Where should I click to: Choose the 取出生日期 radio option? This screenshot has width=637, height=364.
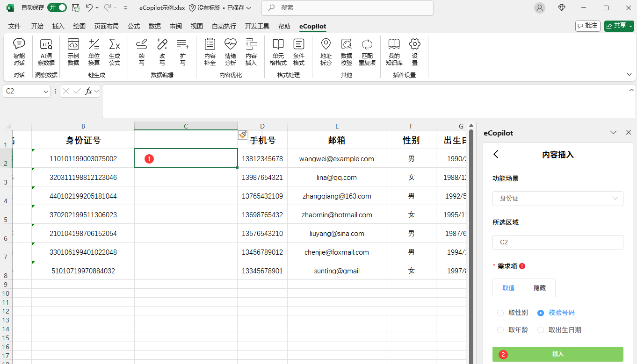coord(541,330)
